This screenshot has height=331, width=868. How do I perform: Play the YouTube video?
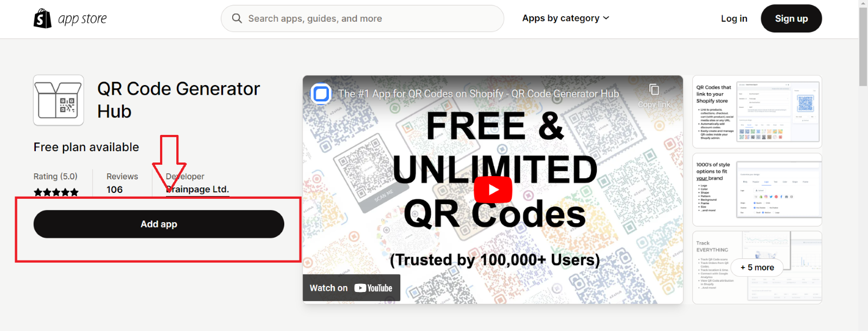point(493,190)
